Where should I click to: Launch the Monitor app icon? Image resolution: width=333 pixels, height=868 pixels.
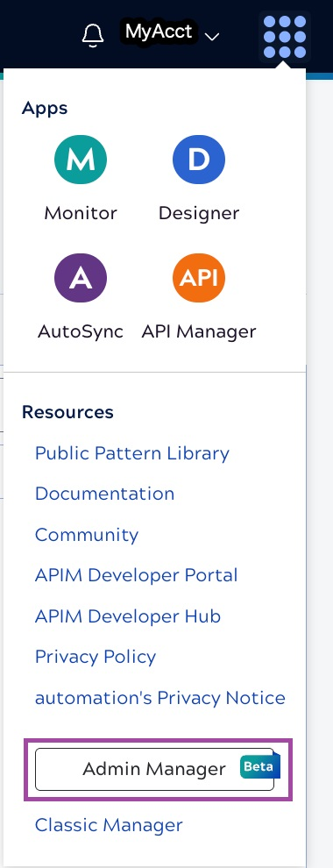(81, 160)
